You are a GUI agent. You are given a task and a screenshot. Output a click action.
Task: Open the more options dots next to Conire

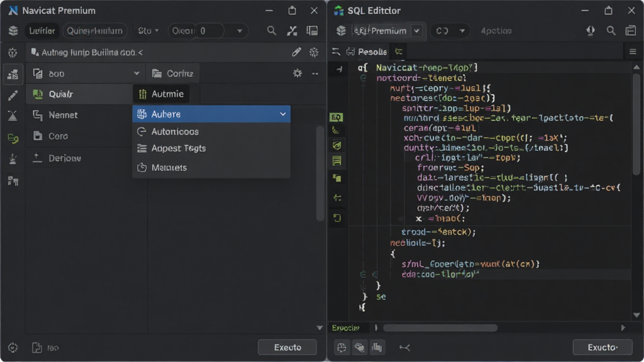click(x=315, y=74)
